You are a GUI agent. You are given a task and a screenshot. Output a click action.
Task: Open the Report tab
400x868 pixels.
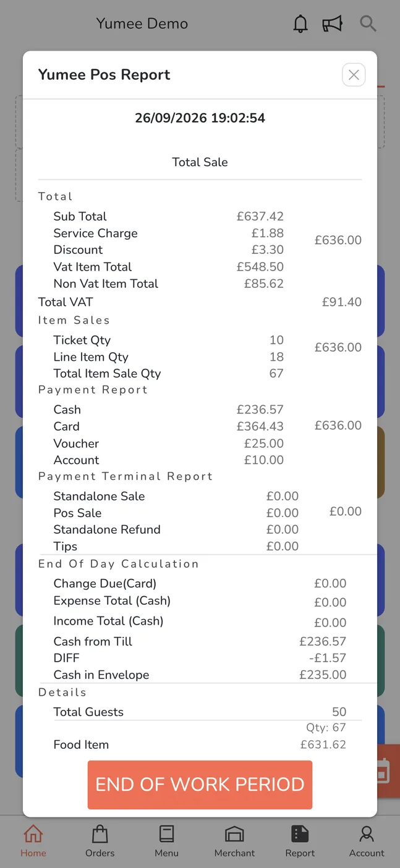tap(300, 841)
